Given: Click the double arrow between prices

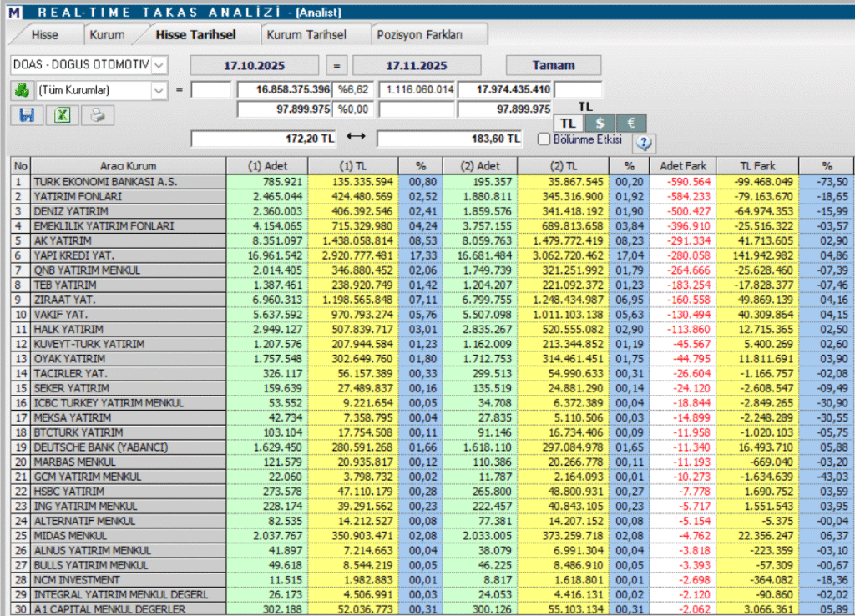Looking at the screenshot, I should 356,136.
